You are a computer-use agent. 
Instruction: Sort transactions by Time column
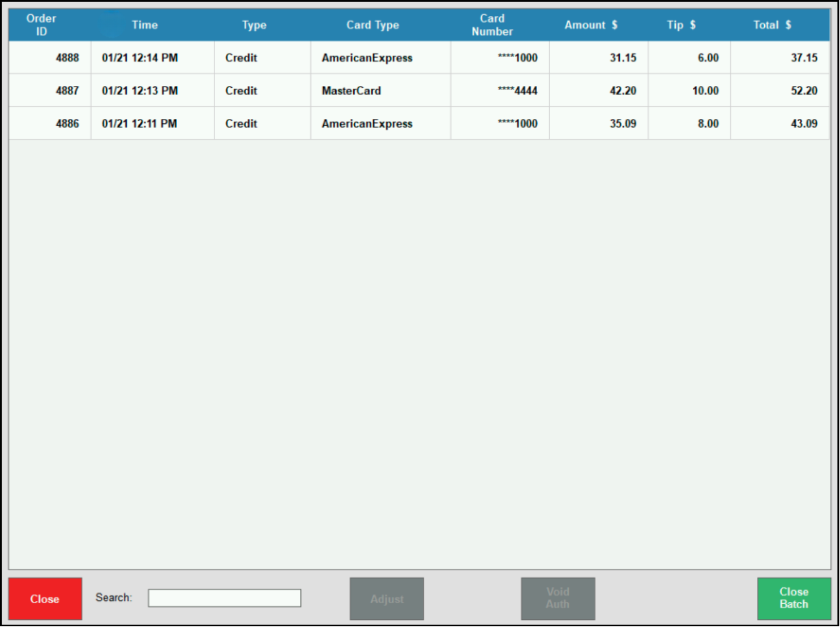coord(144,24)
